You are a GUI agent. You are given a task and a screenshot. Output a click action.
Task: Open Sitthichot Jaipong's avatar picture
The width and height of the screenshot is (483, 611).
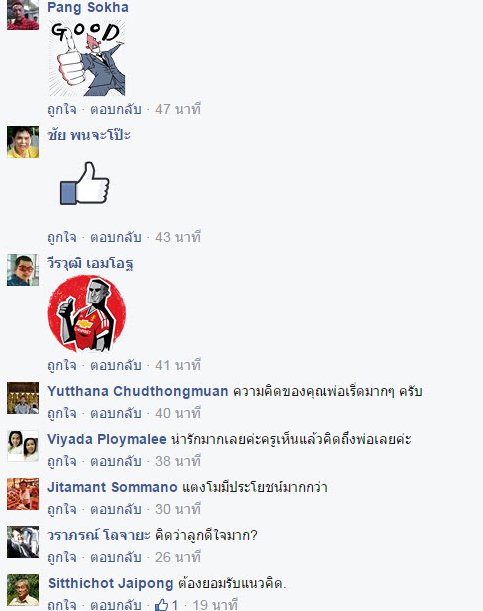pyautogui.click(x=23, y=590)
